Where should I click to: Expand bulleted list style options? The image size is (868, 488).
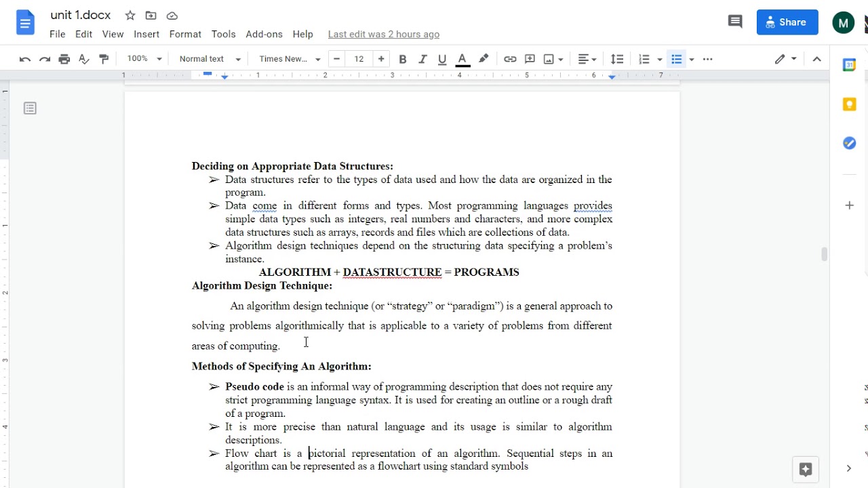(692, 59)
